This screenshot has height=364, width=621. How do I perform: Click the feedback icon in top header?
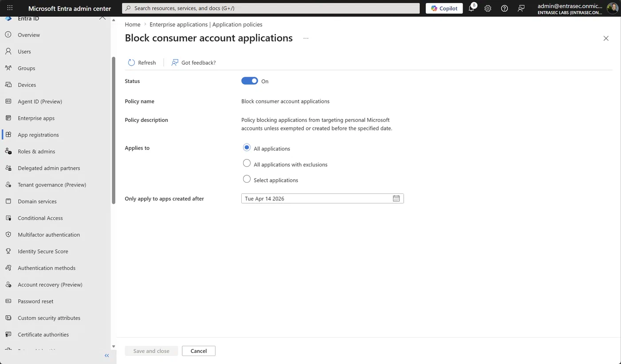[521, 8]
